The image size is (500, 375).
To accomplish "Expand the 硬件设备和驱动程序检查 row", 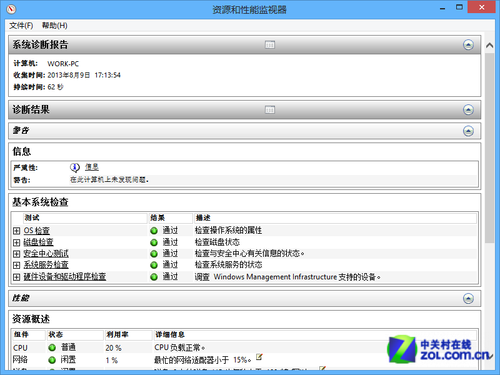I will 17,277.
